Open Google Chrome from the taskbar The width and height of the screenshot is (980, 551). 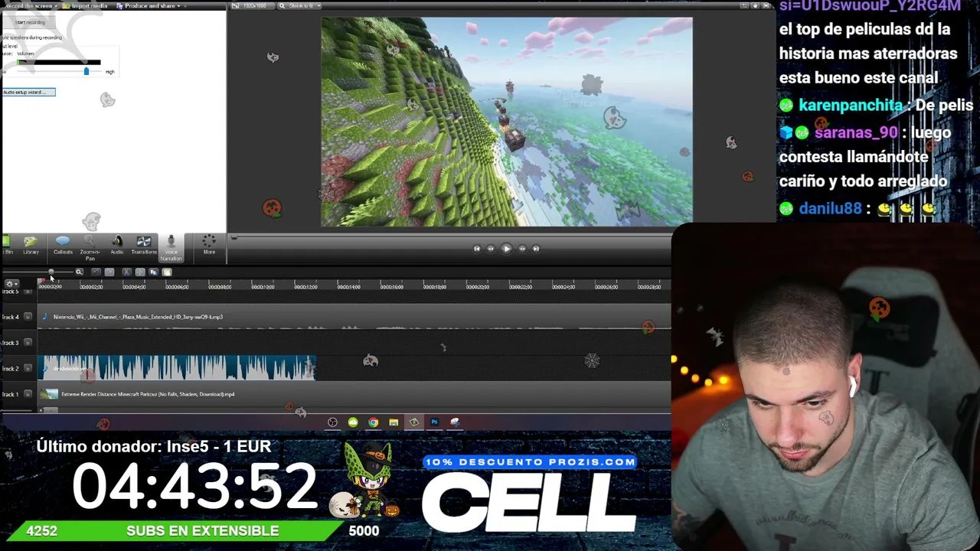pyautogui.click(x=373, y=422)
